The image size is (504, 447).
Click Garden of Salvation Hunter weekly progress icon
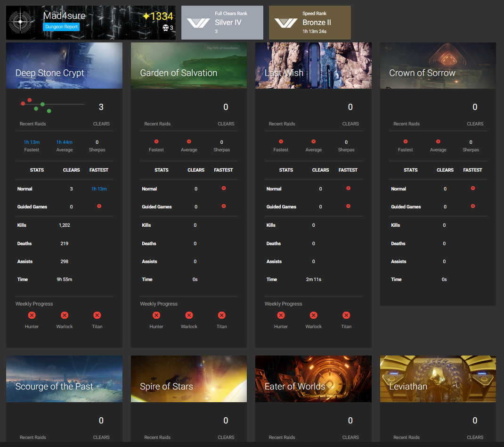click(156, 315)
